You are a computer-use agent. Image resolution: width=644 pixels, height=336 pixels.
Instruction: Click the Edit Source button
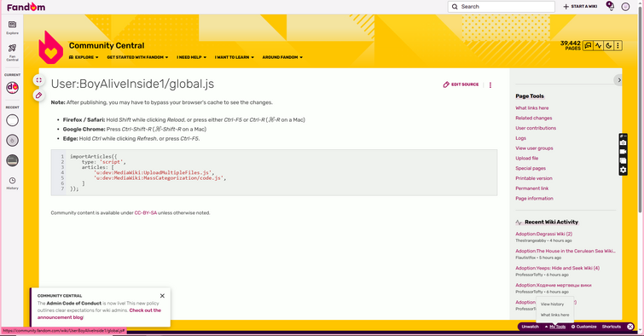point(461,84)
